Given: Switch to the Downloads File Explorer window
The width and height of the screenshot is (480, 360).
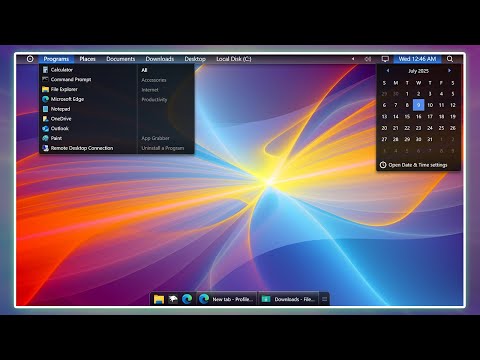Looking at the screenshot, I should point(288,299).
